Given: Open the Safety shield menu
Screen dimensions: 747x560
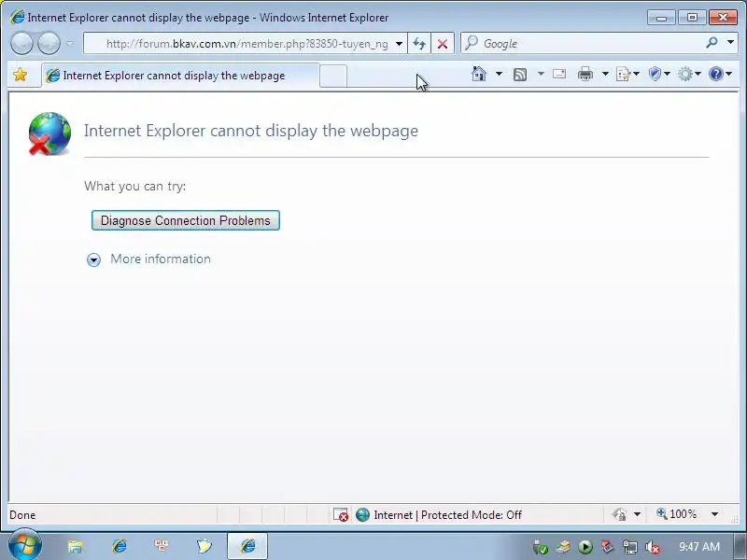Looking at the screenshot, I should click(659, 74).
